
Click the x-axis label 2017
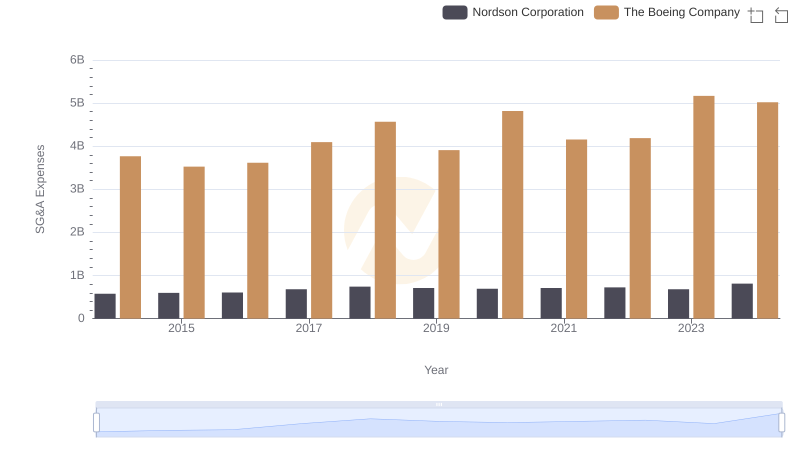(x=309, y=328)
